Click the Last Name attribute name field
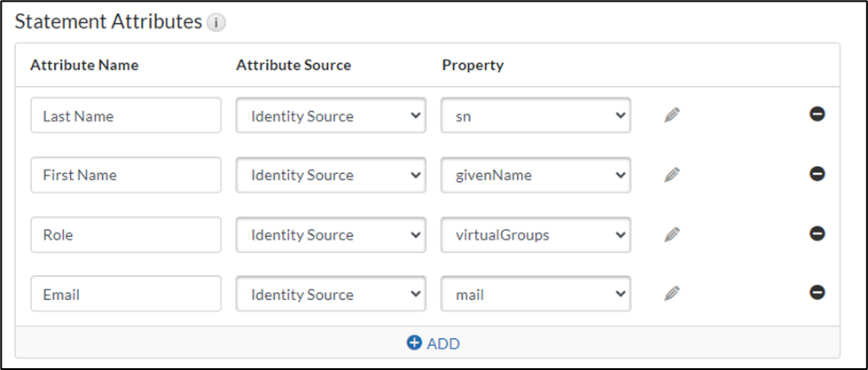Screen dimensions: 868x370 point(125,115)
